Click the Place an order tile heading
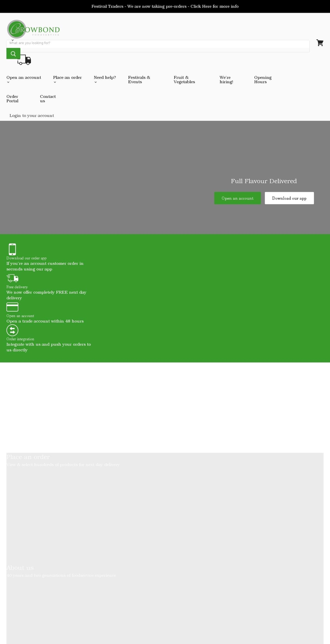 click(28, 457)
